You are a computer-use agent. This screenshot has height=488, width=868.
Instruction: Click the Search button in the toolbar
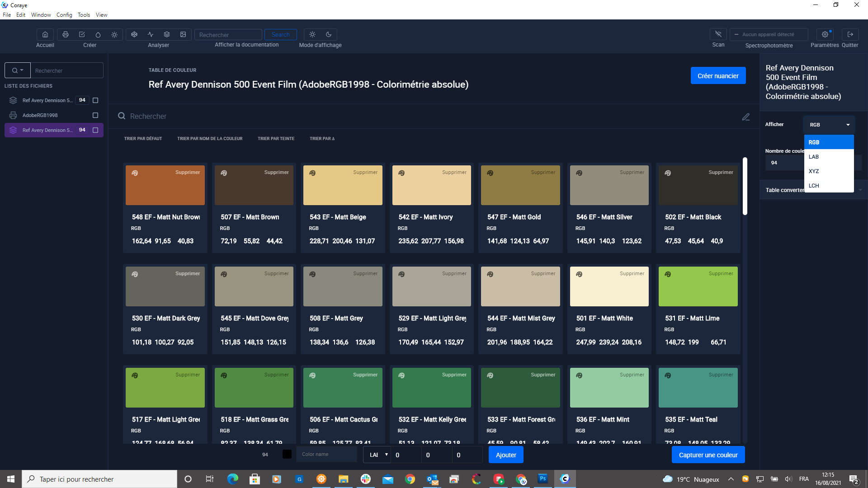[280, 35]
